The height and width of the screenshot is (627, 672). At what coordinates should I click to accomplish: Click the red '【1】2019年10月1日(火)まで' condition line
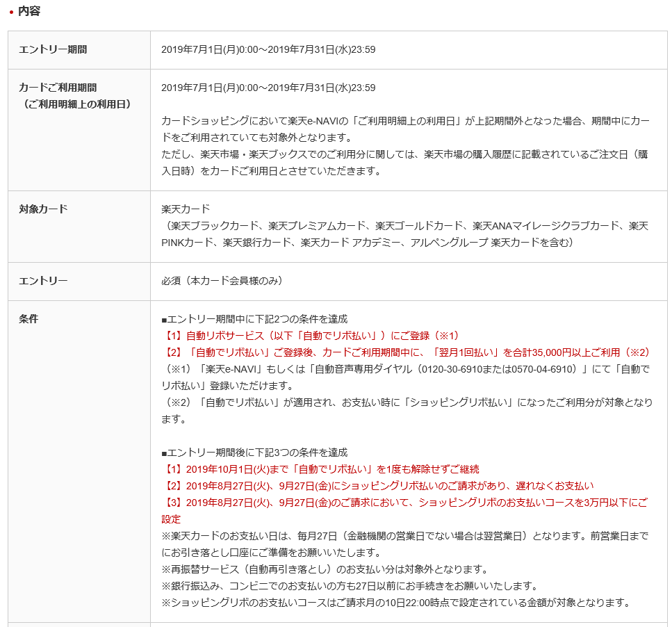[x=320, y=470]
